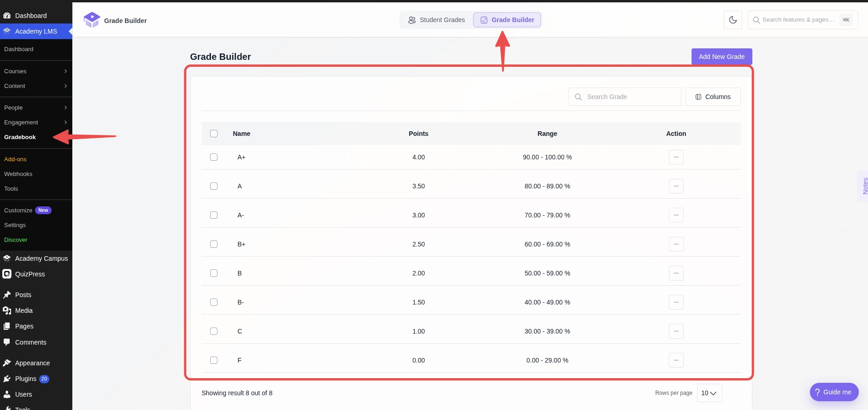Viewport: 868px width, 410px height.
Task: Check the B grade row checkbox
Action: [x=214, y=273]
